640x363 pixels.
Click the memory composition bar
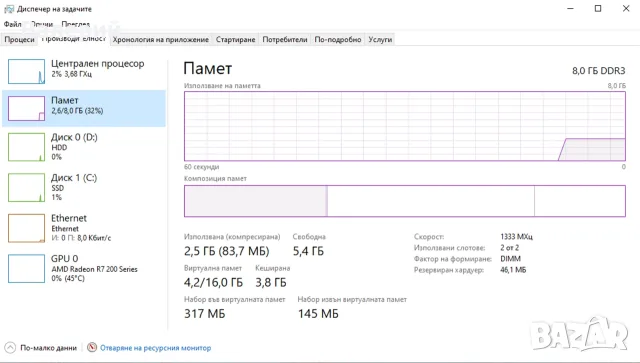pyautogui.click(x=404, y=201)
